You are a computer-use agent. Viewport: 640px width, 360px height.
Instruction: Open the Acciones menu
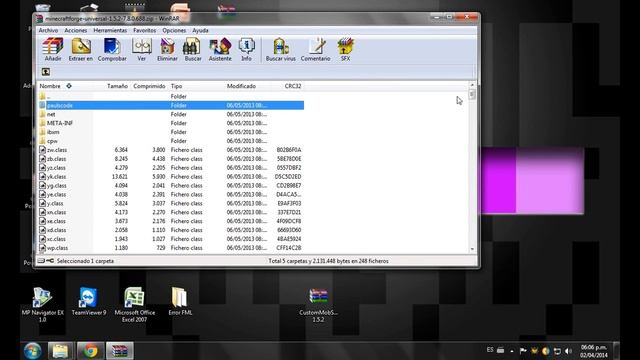click(x=76, y=31)
